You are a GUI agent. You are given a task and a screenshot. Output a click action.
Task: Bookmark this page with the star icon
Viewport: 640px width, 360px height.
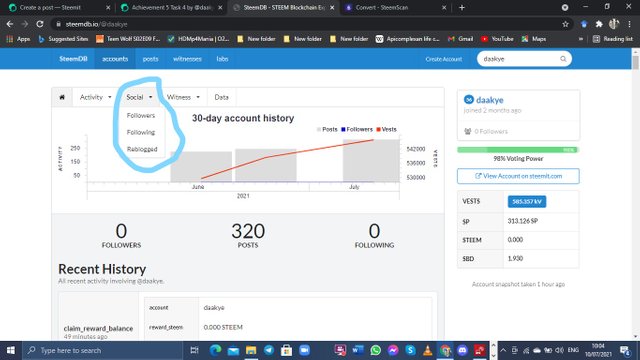(x=565, y=24)
